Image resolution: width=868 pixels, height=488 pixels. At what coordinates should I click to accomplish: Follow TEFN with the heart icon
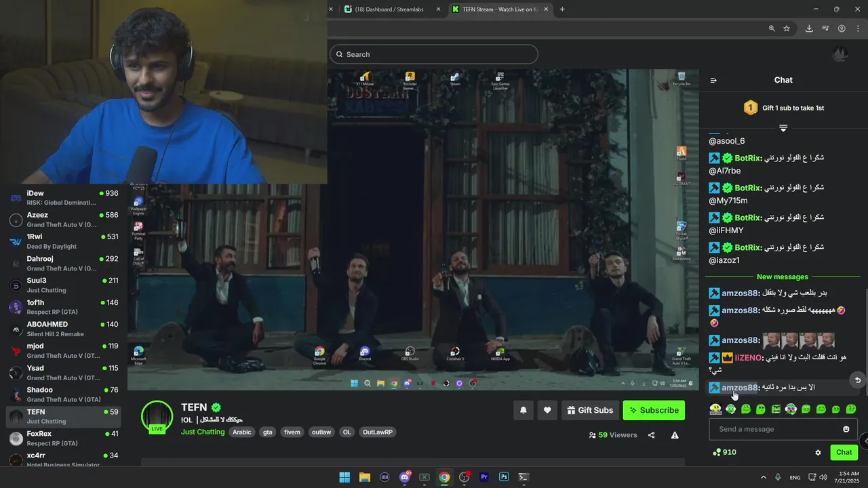(x=547, y=410)
